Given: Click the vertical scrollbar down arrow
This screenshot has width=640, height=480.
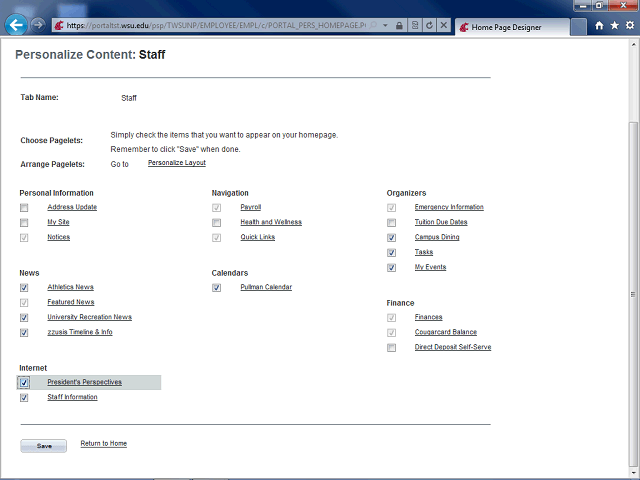Looking at the screenshot, I should tap(630, 473).
